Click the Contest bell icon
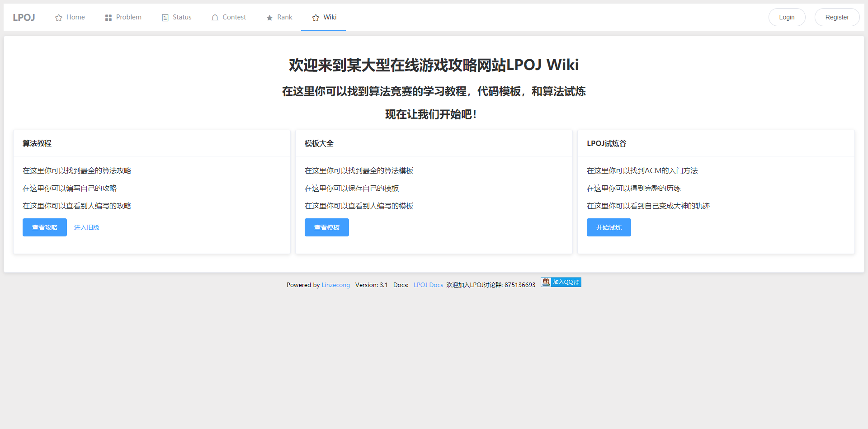Image resolution: width=868 pixels, height=429 pixels. (214, 17)
